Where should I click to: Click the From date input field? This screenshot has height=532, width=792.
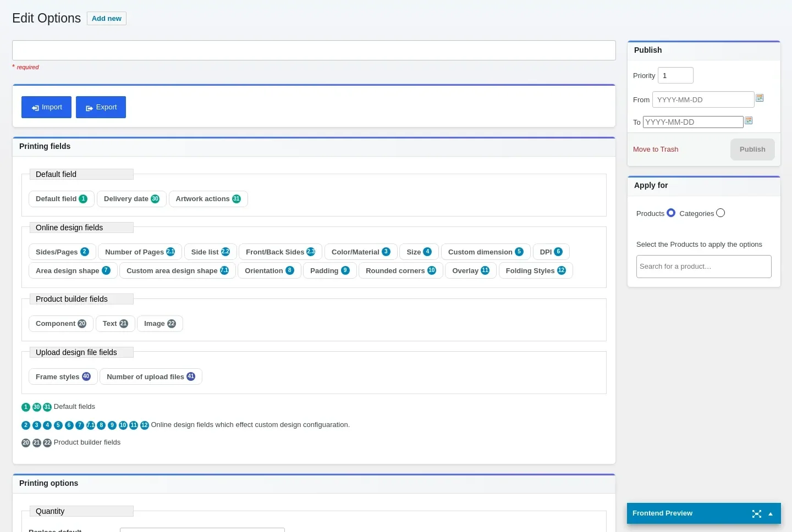(x=703, y=99)
